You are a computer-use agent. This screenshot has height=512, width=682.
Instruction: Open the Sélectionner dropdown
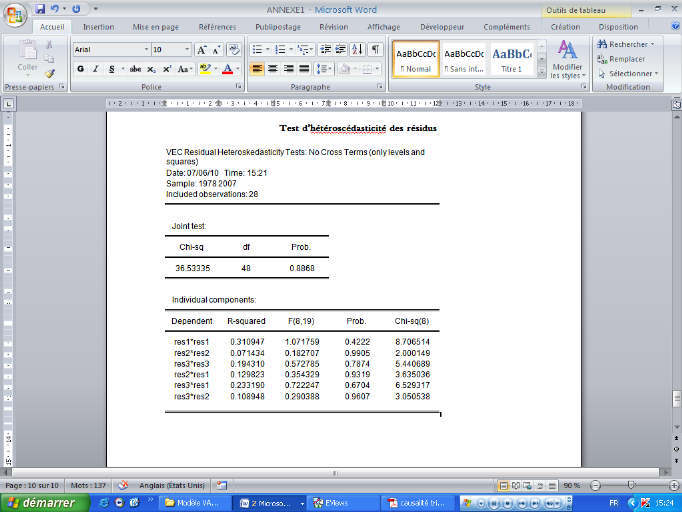pyautogui.click(x=626, y=73)
